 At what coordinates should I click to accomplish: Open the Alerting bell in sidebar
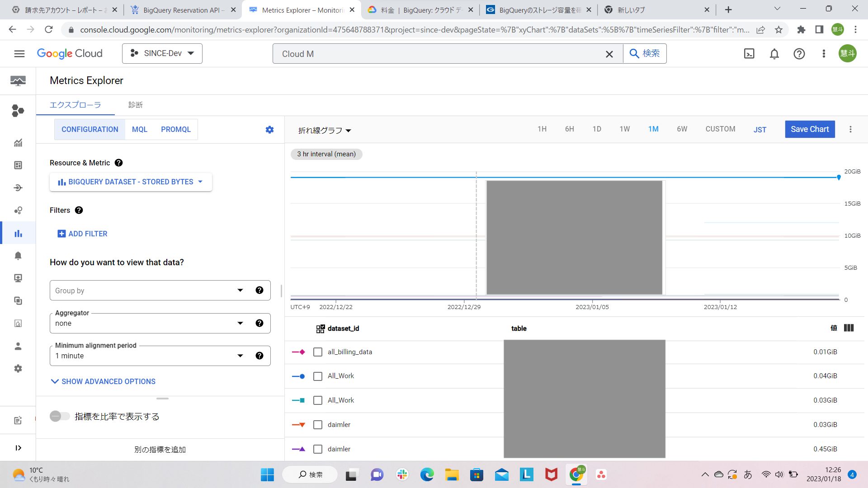(18, 256)
